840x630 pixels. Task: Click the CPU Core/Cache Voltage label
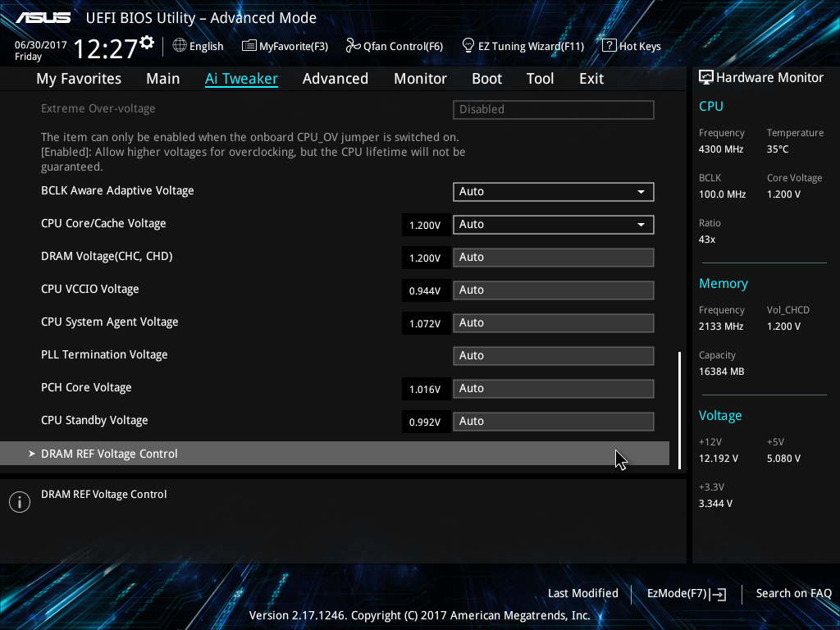point(103,223)
